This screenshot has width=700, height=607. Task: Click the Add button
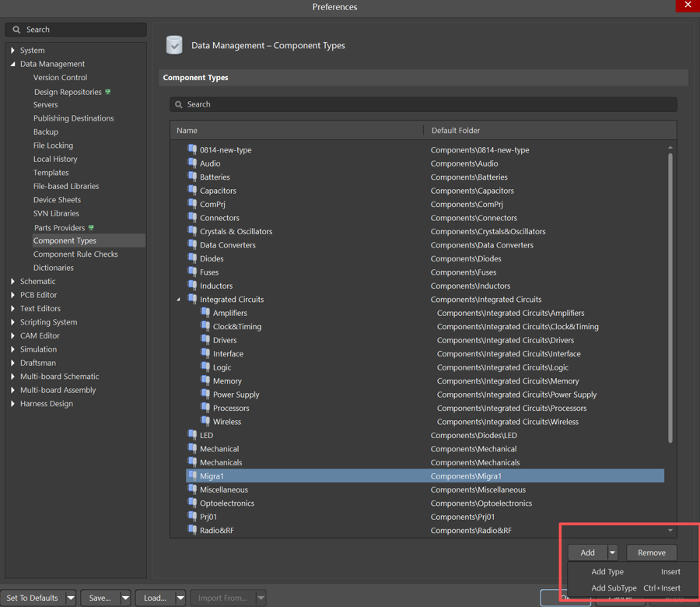[587, 553]
